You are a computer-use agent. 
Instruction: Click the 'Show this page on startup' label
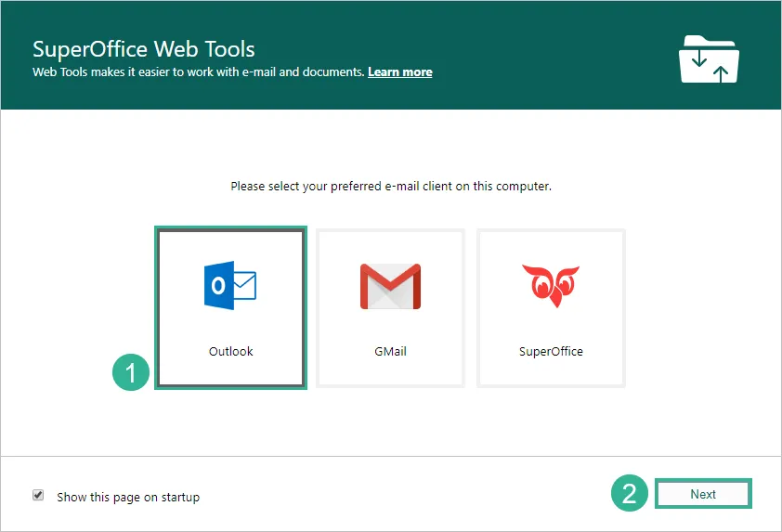[128, 497]
